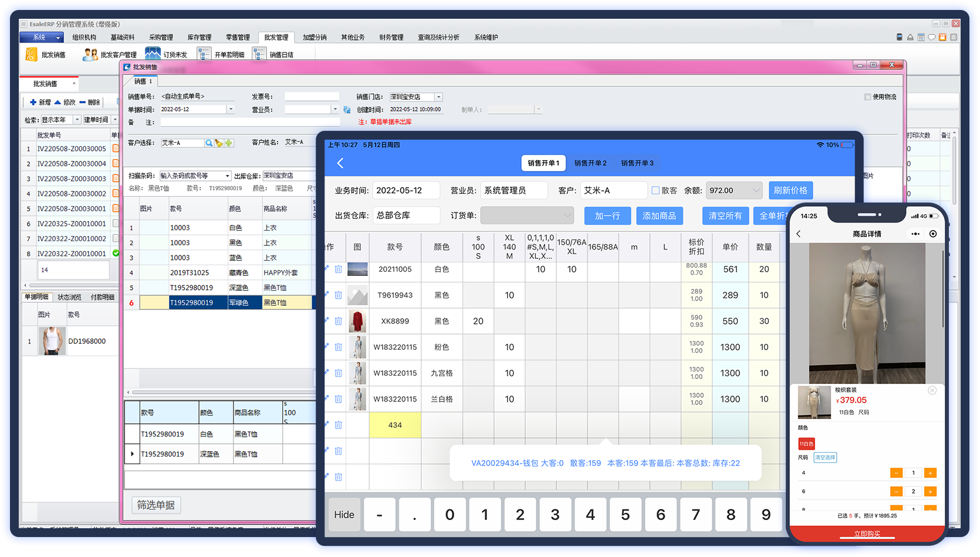Open the 库存管理 menu
Screen dimensions: 980x557
[200, 38]
